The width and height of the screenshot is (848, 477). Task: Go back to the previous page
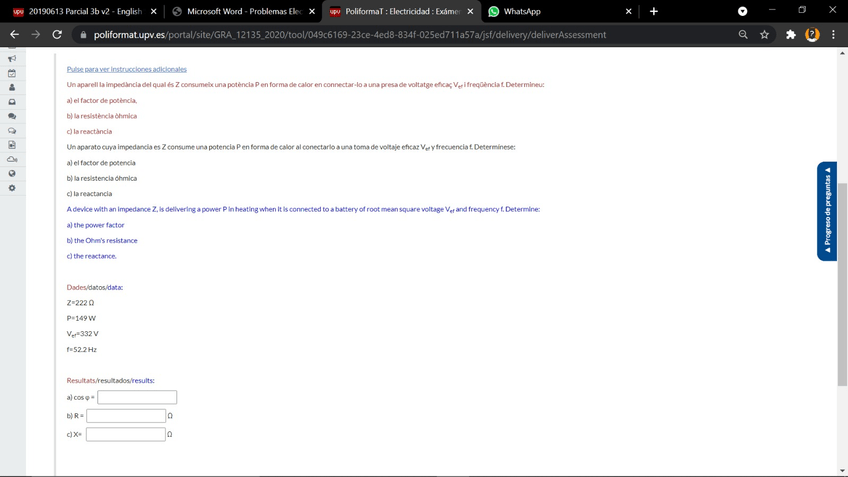pos(14,35)
